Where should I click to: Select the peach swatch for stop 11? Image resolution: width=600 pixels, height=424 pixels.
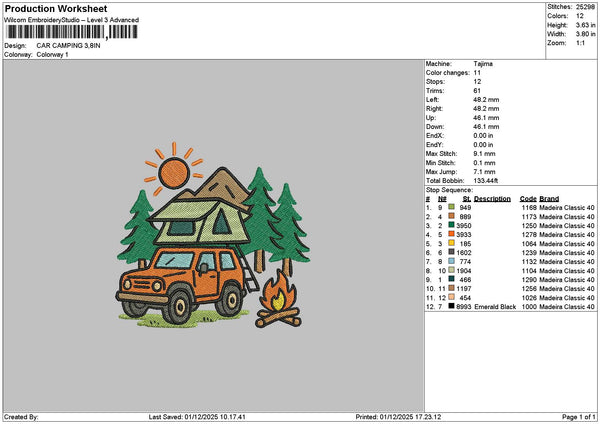tap(452, 297)
